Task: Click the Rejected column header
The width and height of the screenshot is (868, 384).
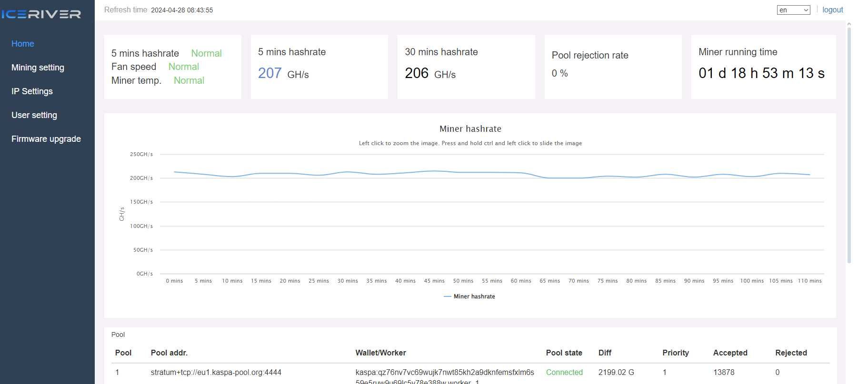Action: click(x=791, y=353)
